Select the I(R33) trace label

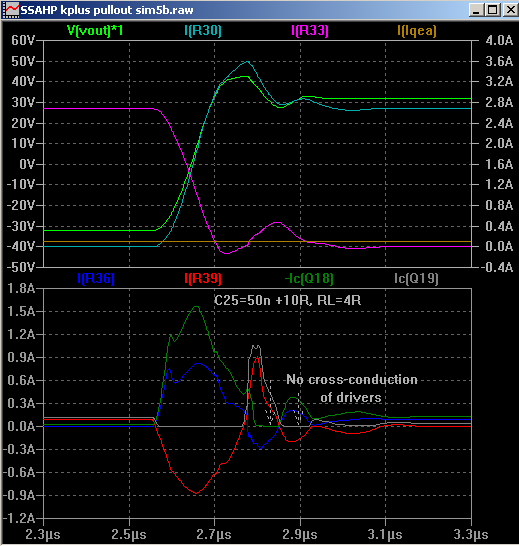[x=310, y=31]
